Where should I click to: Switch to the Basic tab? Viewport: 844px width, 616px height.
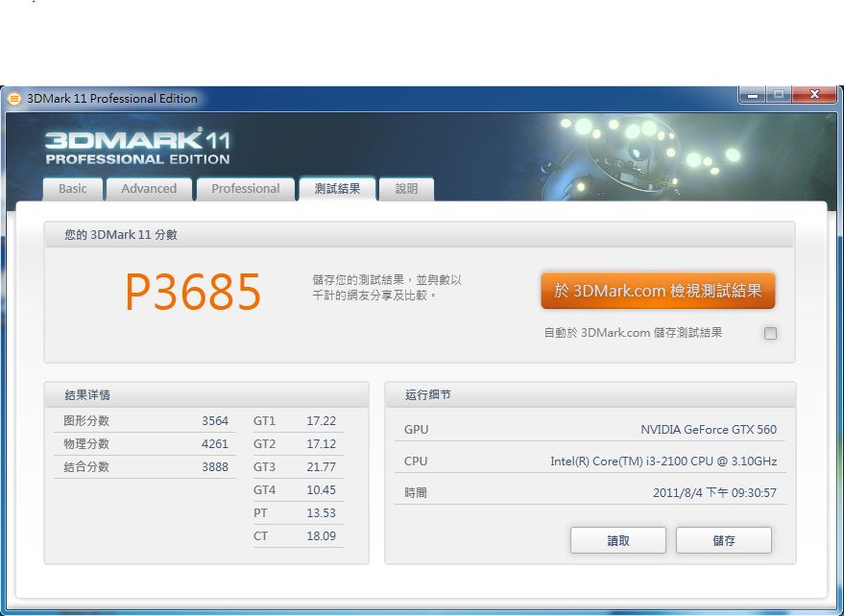(x=72, y=189)
